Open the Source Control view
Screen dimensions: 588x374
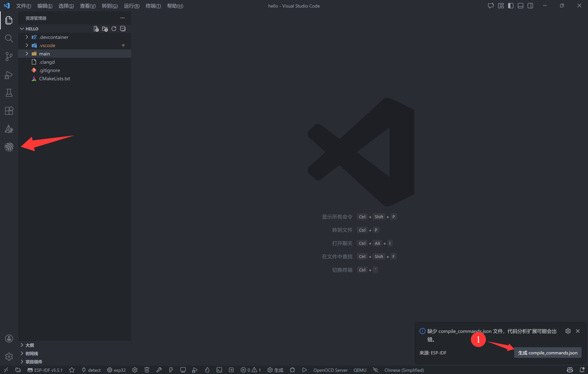point(9,56)
